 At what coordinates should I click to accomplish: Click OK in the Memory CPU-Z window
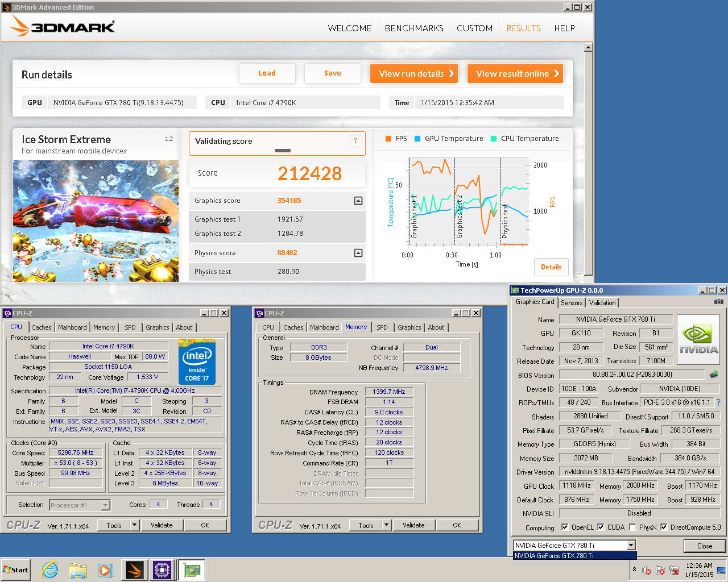pos(457,525)
